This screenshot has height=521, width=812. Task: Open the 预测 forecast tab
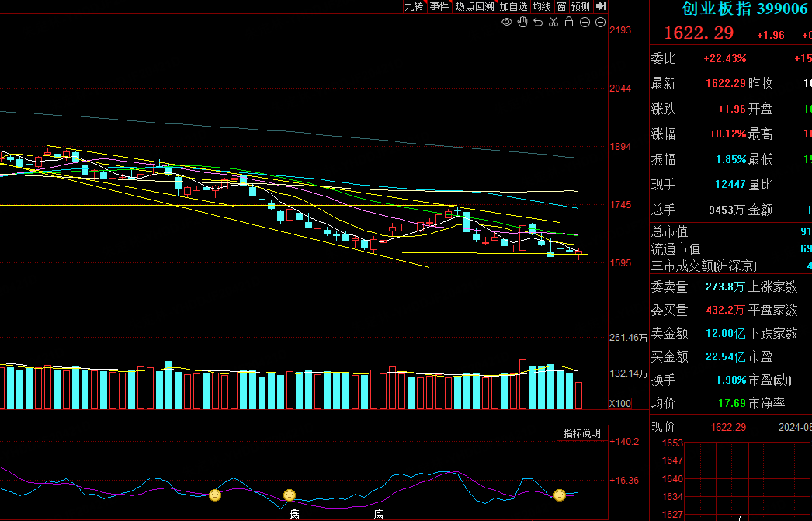pyautogui.click(x=581, y=6)
